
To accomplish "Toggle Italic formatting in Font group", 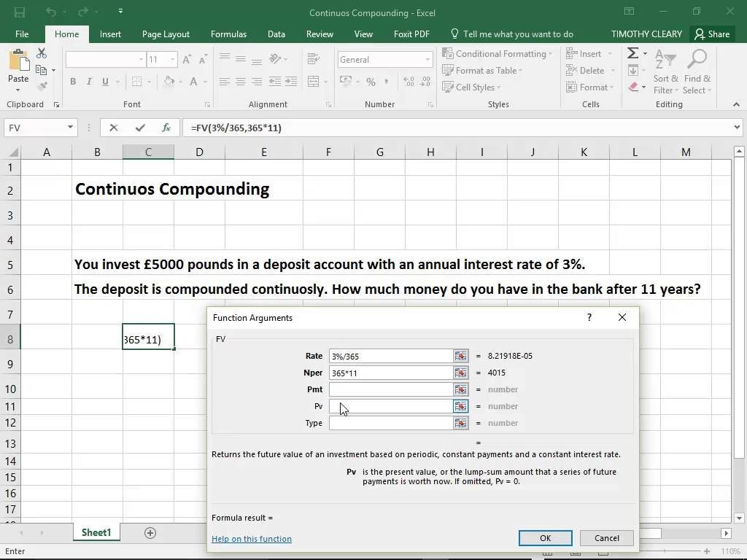I will pyautogui.click(x=89, y=82).
